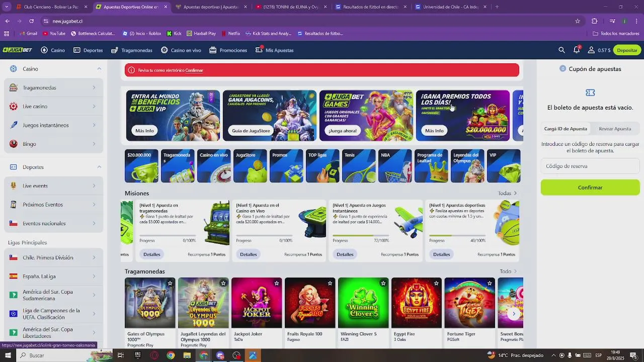The width and height of the screenshot is (644, 362).
Task: Expand Juegos instantáneos chevron
Action: click(94, 125)
